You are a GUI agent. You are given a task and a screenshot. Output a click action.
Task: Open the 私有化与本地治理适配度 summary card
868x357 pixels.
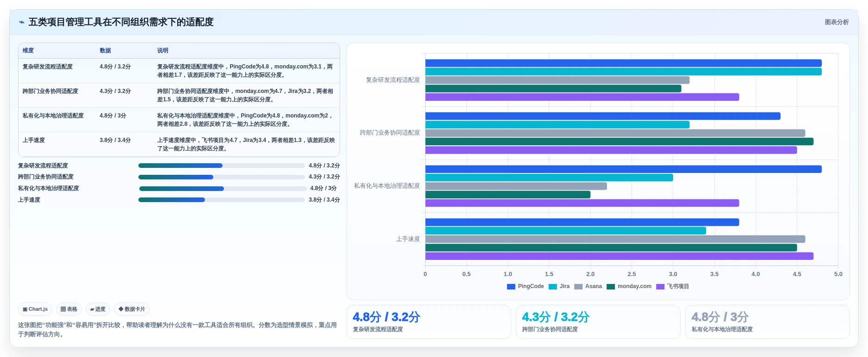[x=768, y=322]
